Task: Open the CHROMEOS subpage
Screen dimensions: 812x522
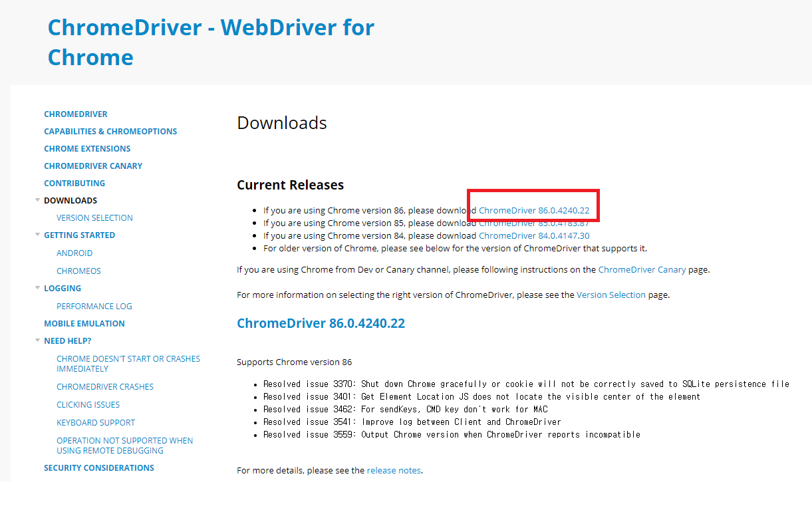Action: [78, 271]
